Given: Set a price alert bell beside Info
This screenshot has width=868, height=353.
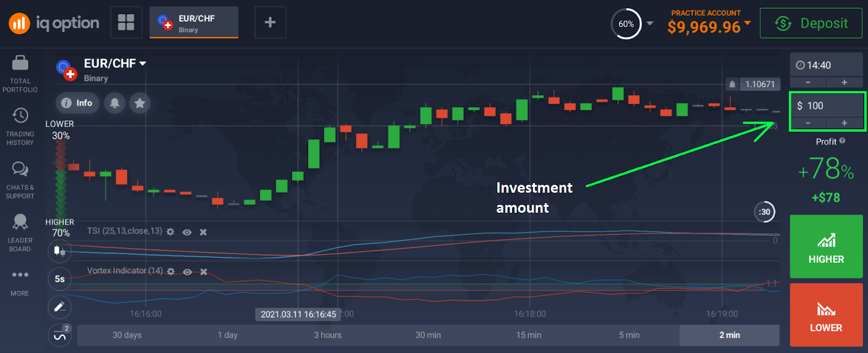Looking at the screenshot, I should pyautogui.click(x=114, y=103).
